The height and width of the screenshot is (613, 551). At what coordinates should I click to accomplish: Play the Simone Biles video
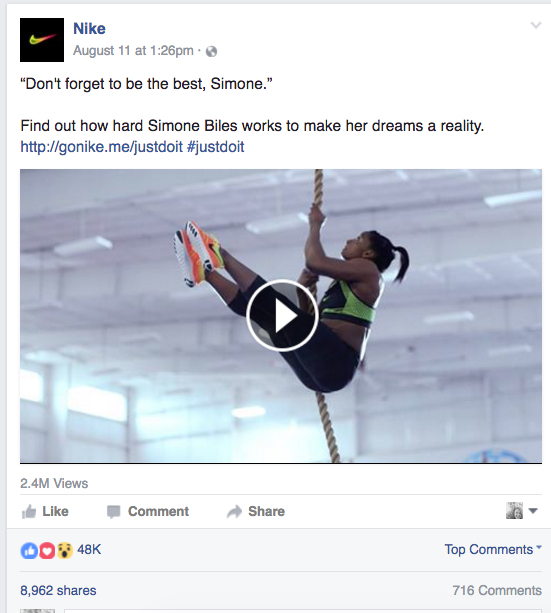(x=281, y=315)
